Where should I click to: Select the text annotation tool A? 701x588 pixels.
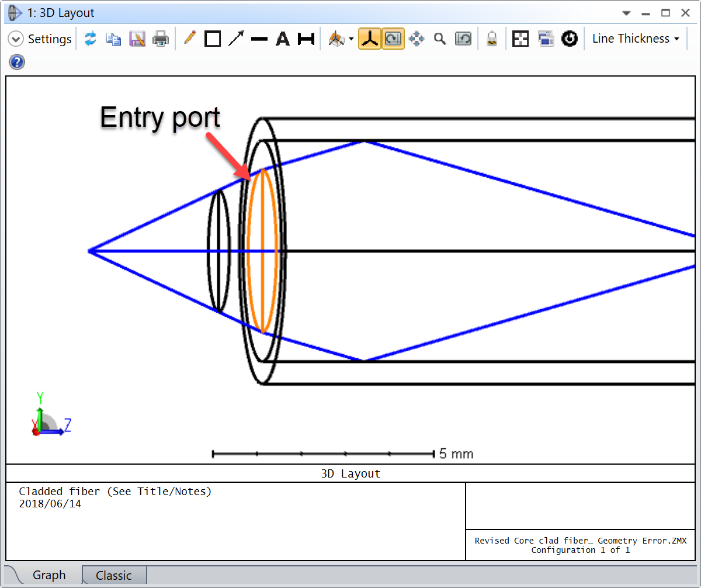click(283, 39)
